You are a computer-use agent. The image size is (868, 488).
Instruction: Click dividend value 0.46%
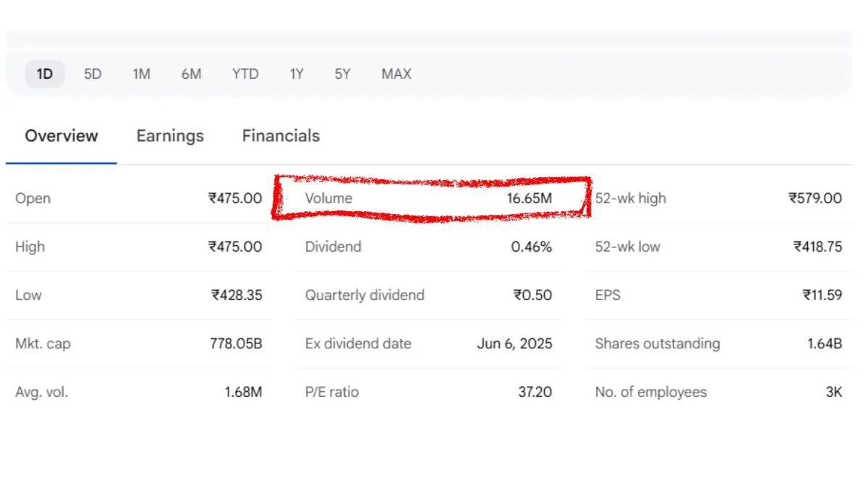point(532,247)
